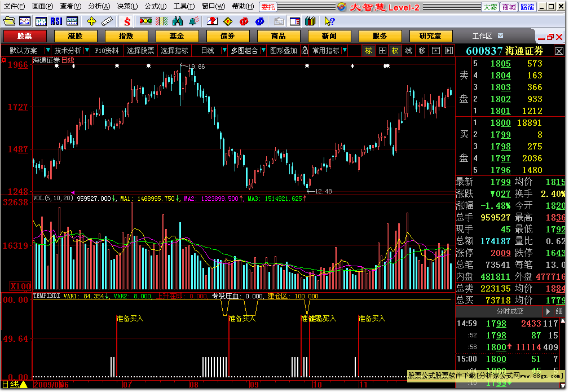
Task: Open the 工作区 workspace dropdown
Action: click(x=500, y=36)
